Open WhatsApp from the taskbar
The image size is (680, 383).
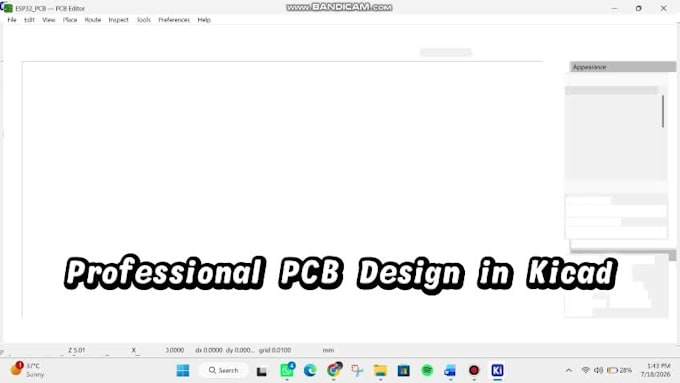click(x=287, y=370)
